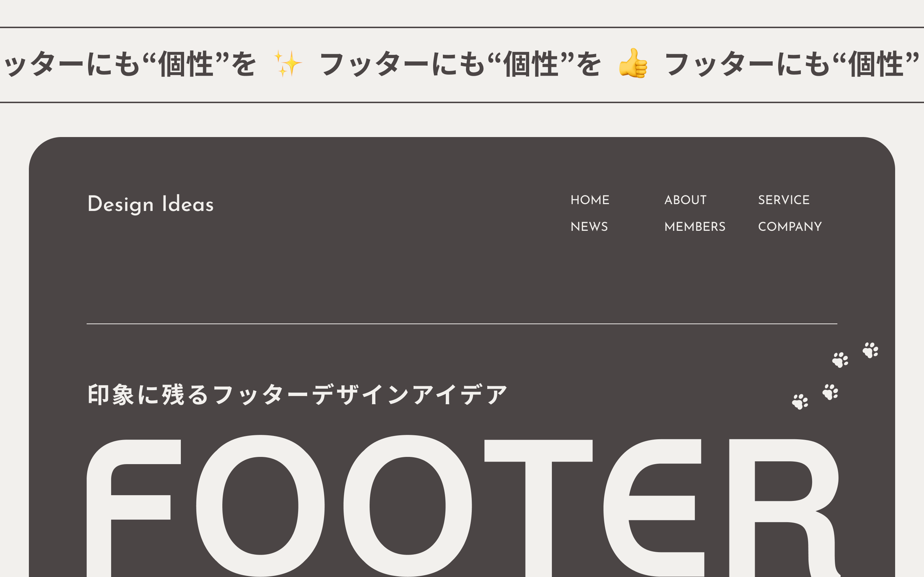Click the thumbs-up emoji in the marquee
Viewport: 924px width, 577px height.
633,63
